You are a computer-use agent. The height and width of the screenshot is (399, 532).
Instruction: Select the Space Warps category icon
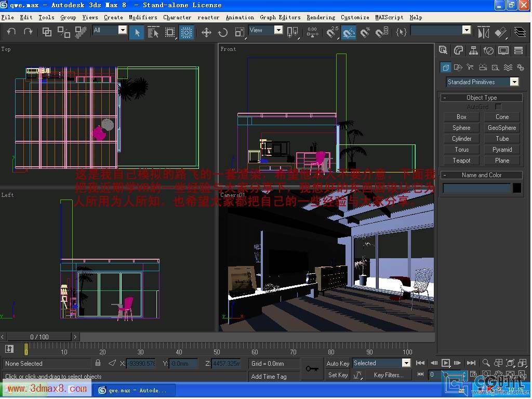click(508, 68)
